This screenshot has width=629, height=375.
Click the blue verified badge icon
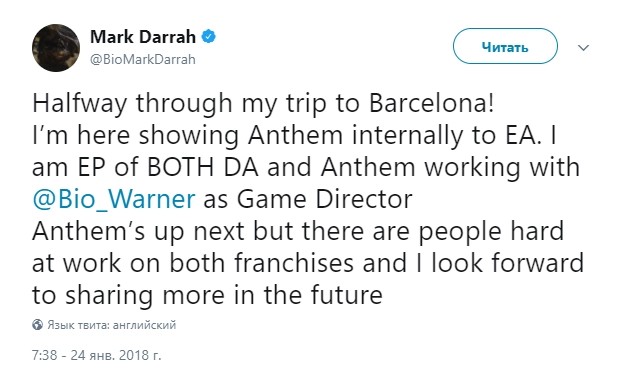(x=208, y=37)
